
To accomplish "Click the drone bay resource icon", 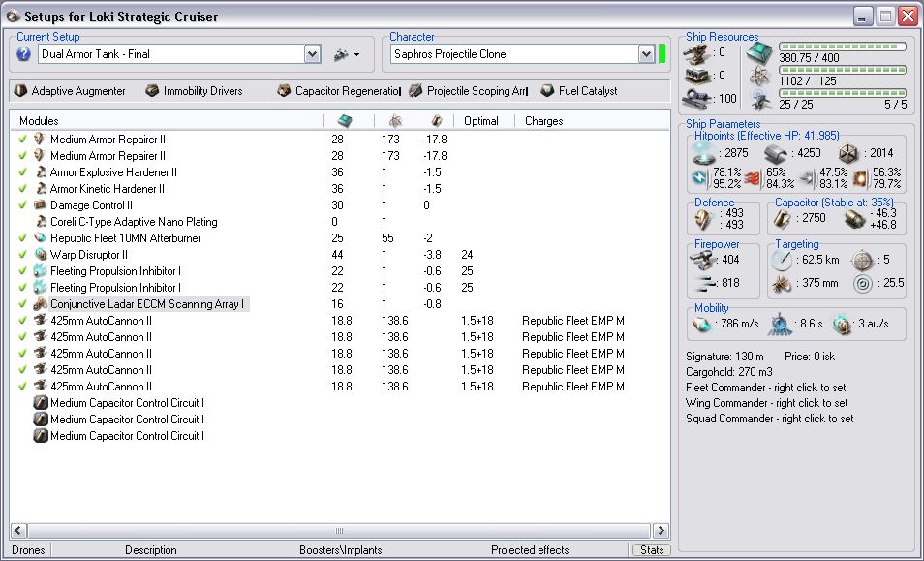I will [x=760, y=100].
